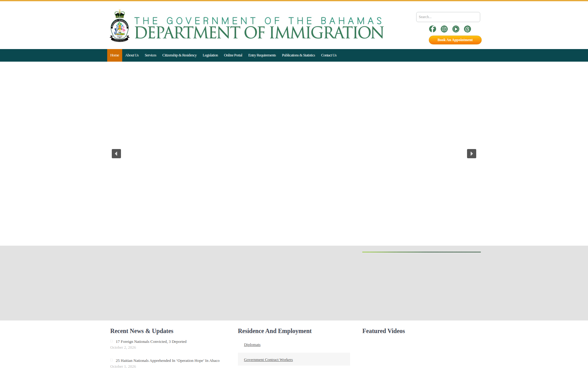588x368 pixels.
Task: Click the Book An Appointment button
Action: [x=455, y=40]
